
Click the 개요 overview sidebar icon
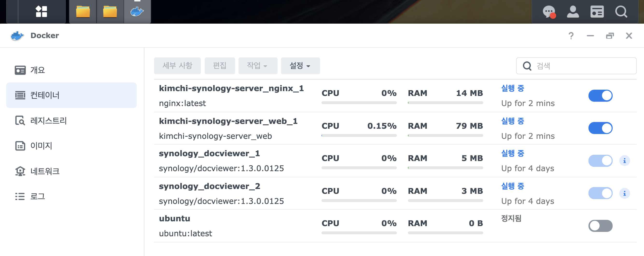tap(20, 70)
